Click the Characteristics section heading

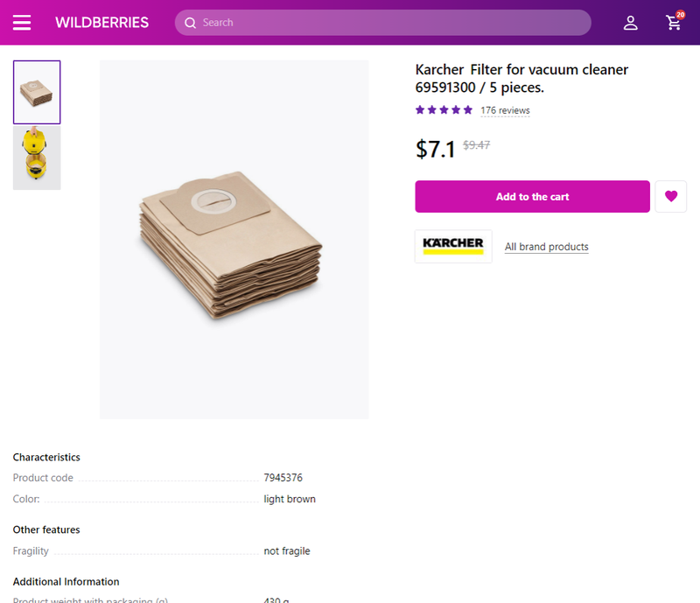[x=46, y=457]
